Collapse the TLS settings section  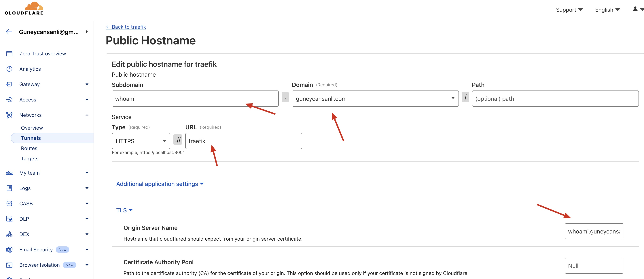(124, 210)
